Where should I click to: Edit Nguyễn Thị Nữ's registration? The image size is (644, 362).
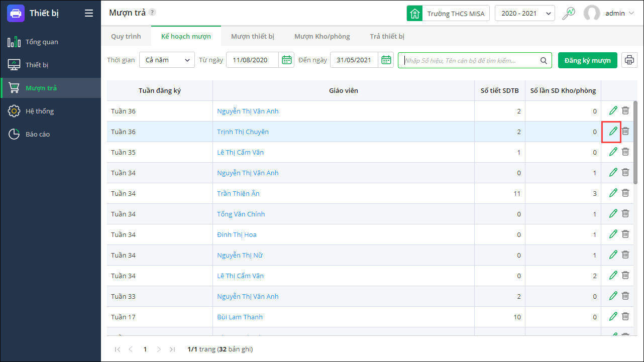[613, 255]
